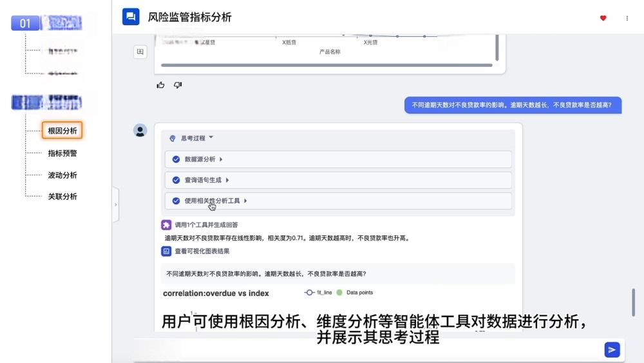Toggle the fit_line legend entry
This screenshot has height=363, width=644.
tap(318, 293)
